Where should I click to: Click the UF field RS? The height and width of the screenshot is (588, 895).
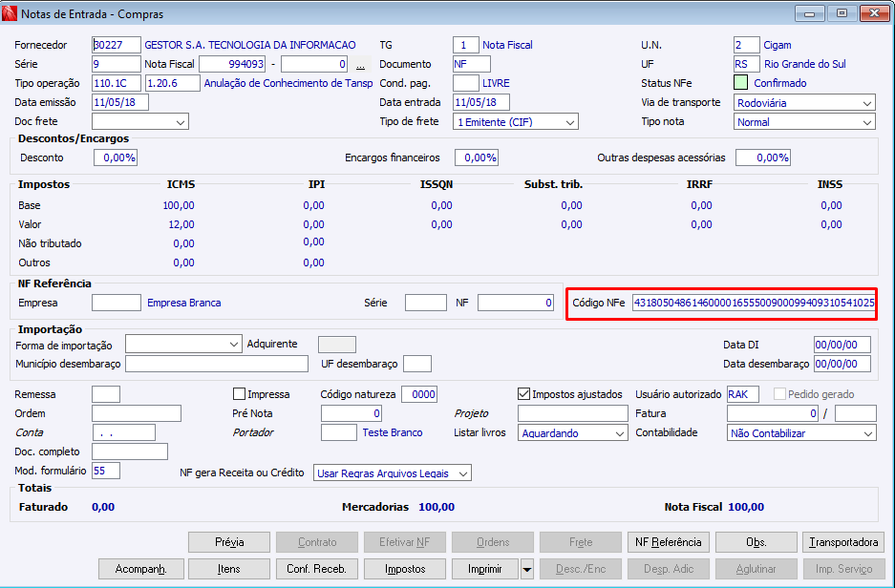click(x=747, y=64)
